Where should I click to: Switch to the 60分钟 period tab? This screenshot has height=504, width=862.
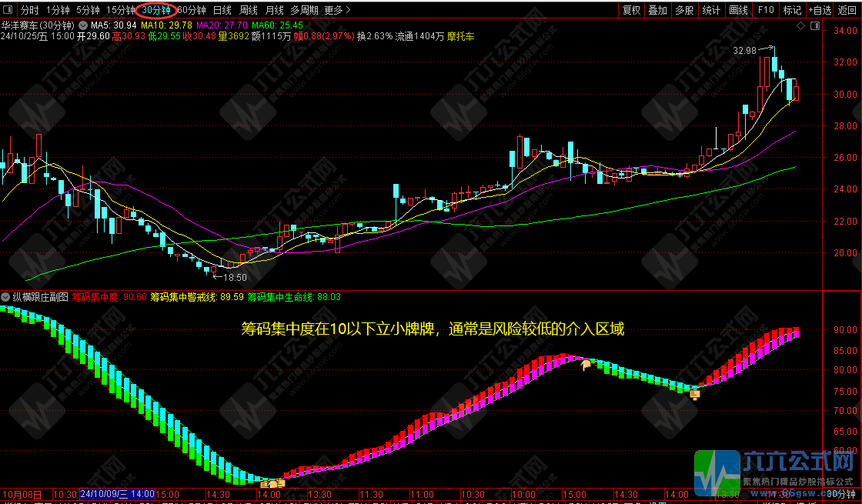pos(192,10)
